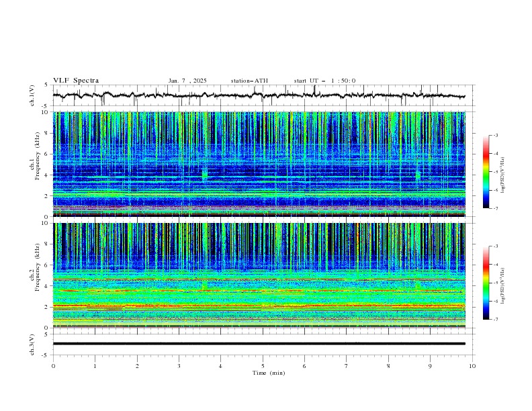The height and width of the screenshot is (411, 532).
Task: Click the "ch.1(V)" axis label
Action: (x=32, y=95)
